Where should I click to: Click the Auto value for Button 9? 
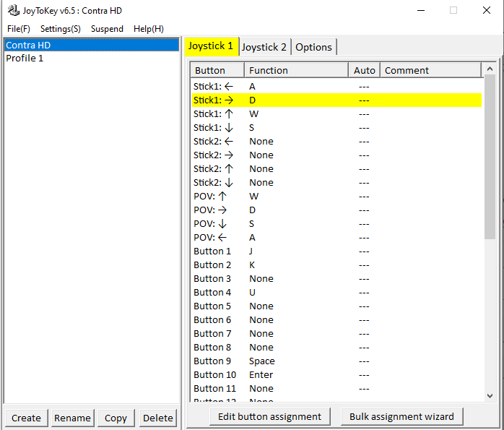coord(364,361)
